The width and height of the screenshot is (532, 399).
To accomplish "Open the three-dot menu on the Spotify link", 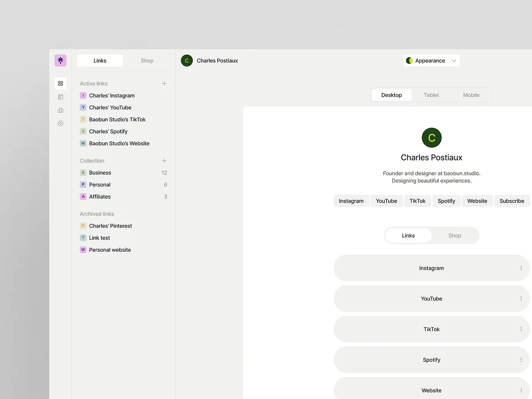I will click(x=521, y=360).
